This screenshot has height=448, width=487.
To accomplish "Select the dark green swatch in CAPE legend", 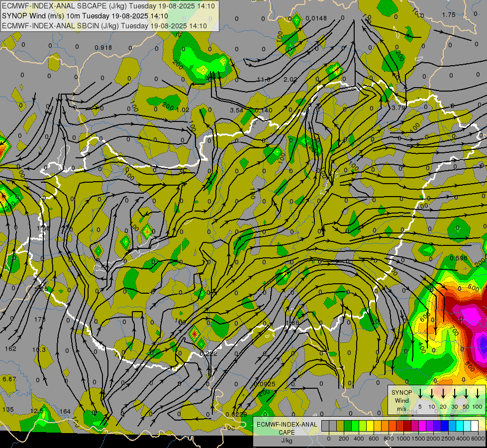I will 348,426.
